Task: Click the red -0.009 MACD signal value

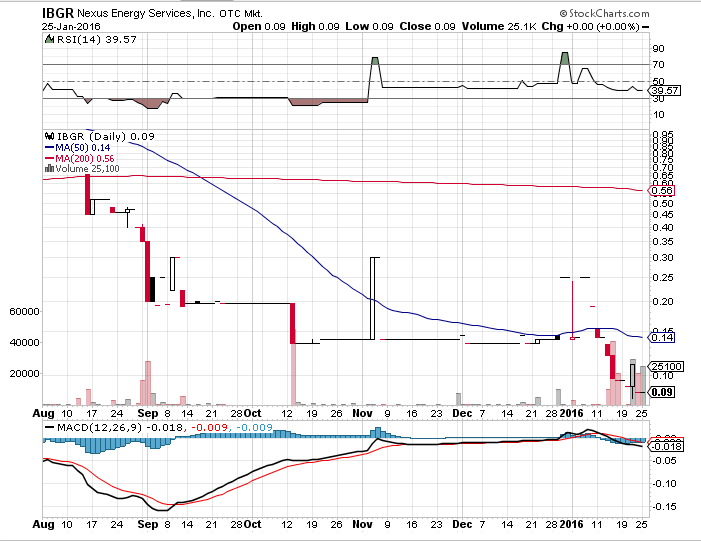Action: point(209,427)
